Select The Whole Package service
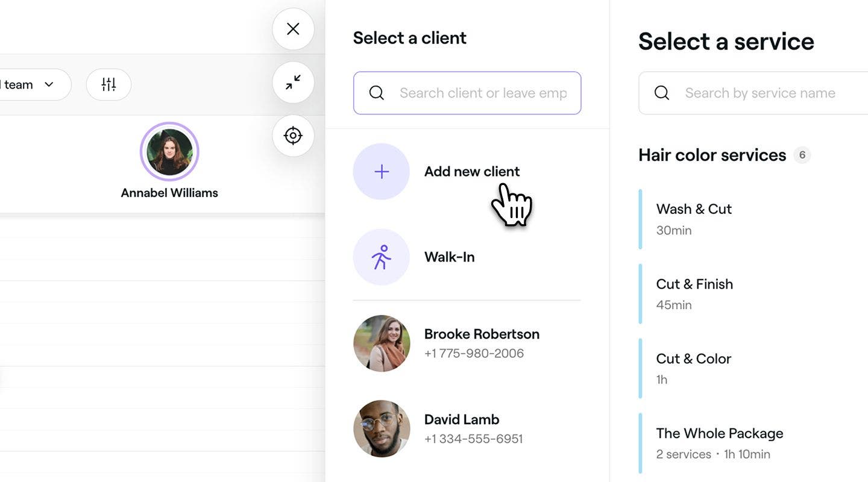 [753, 443]
